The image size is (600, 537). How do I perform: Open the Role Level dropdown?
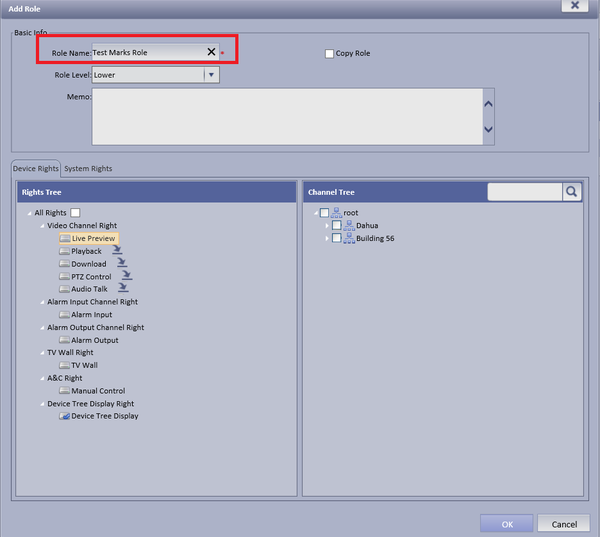(211, 75)
